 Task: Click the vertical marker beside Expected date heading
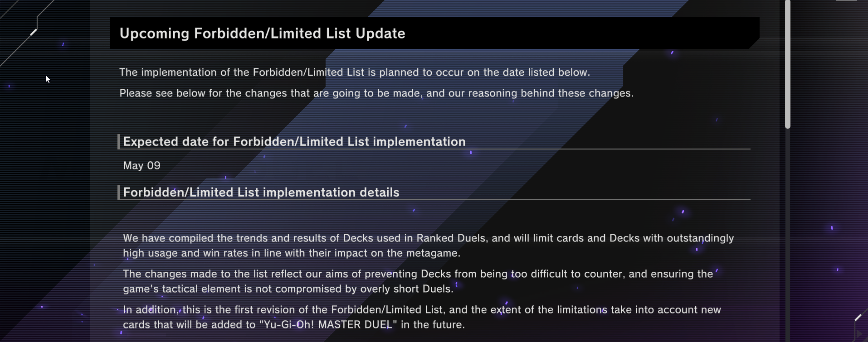point(119,142)
